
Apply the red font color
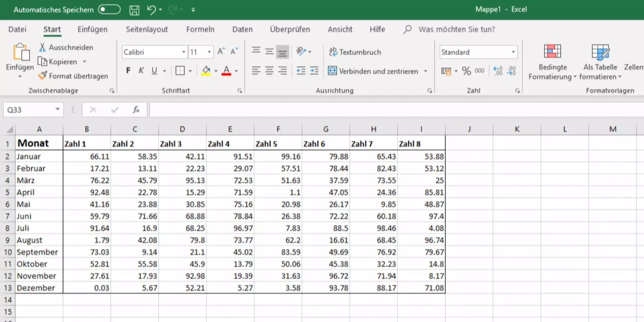226,71
